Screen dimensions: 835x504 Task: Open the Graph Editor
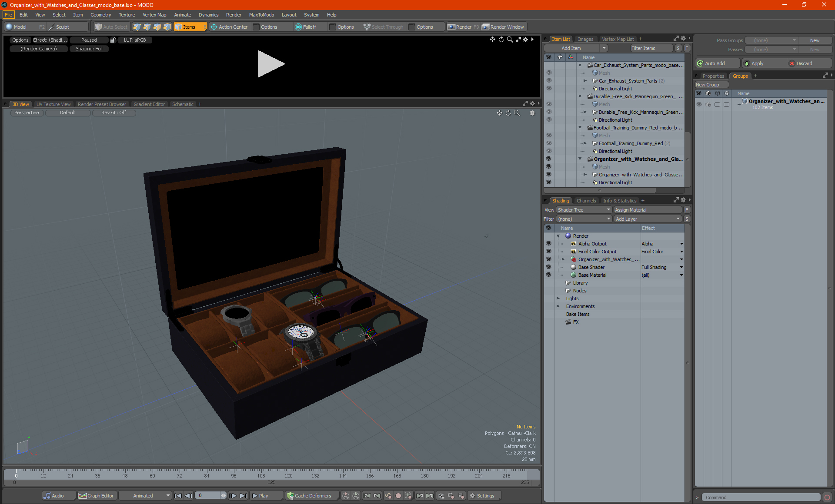click(x=97, y=496)
